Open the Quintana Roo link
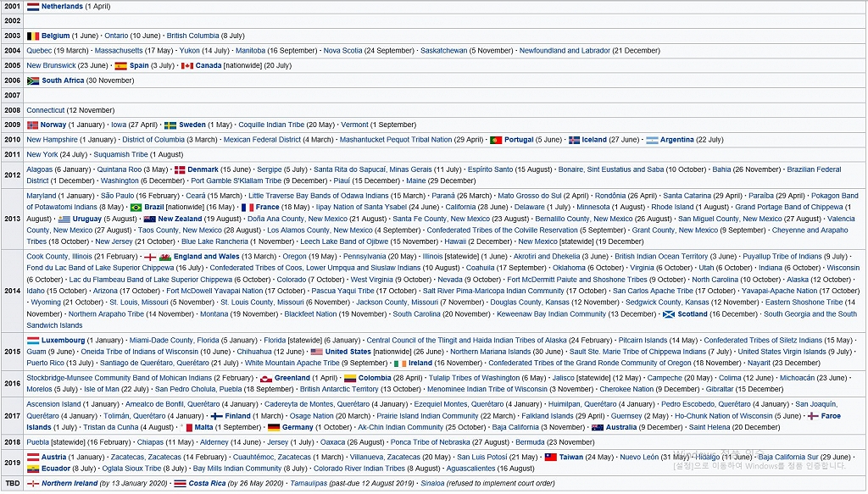 120,169
